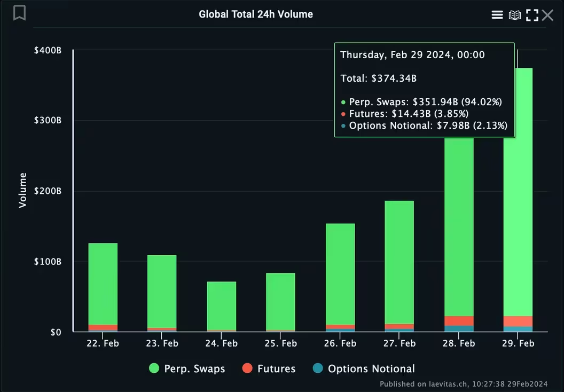This screenshot has width=564, height=392.
Task: Click the red Futures segment on 28. Feb
Action: tap(459, 321)
